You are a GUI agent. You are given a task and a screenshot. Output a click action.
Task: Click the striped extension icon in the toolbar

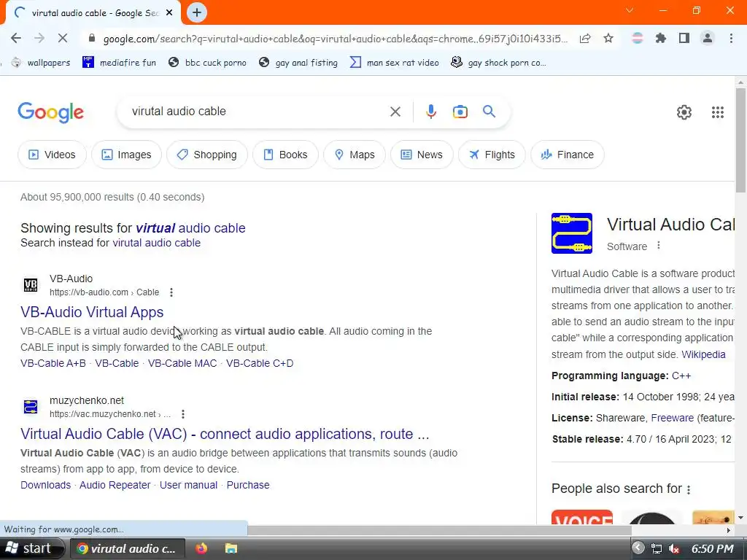637,38
